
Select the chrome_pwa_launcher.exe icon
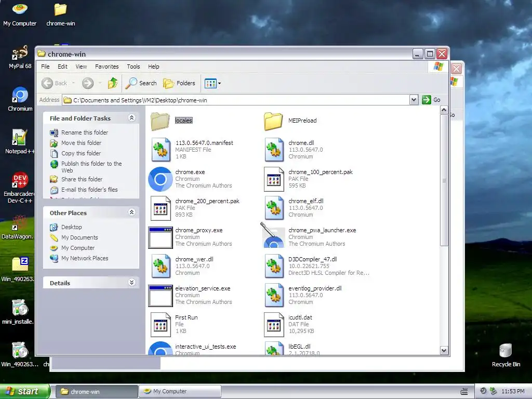click(273, 235)
